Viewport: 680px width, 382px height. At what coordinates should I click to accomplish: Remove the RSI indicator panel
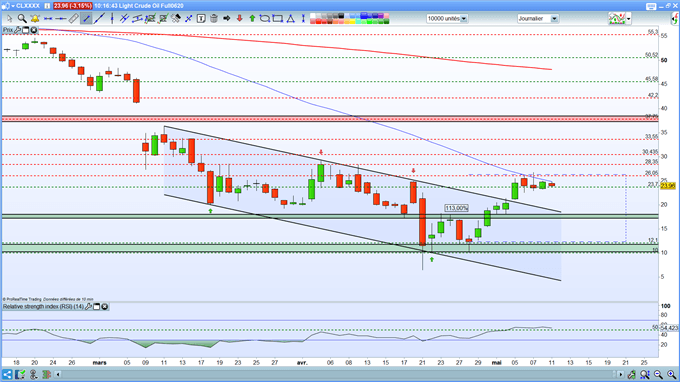click(105, 307)
